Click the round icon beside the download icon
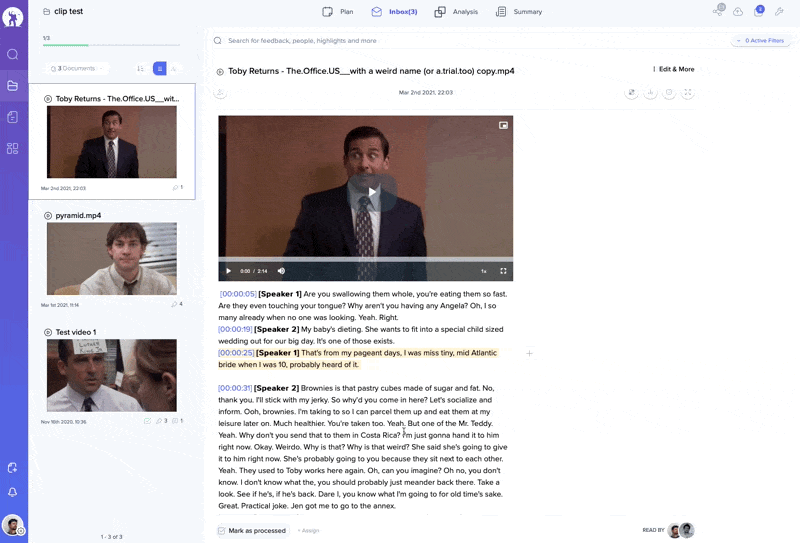 point(669,92)
